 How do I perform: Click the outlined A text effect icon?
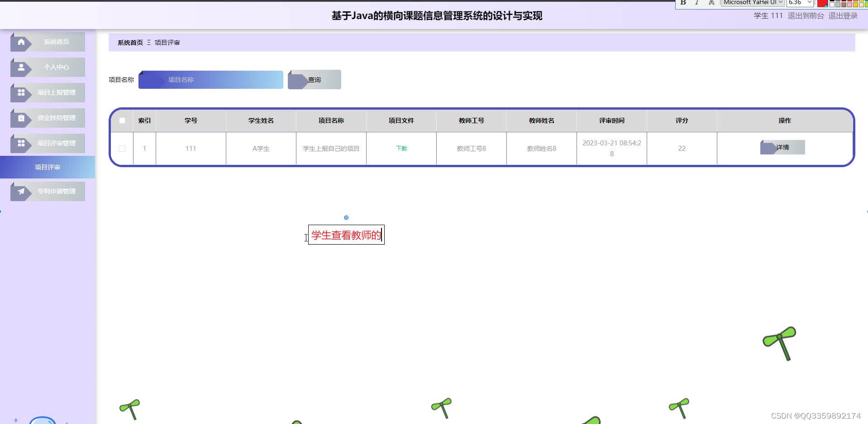(711, 3)
